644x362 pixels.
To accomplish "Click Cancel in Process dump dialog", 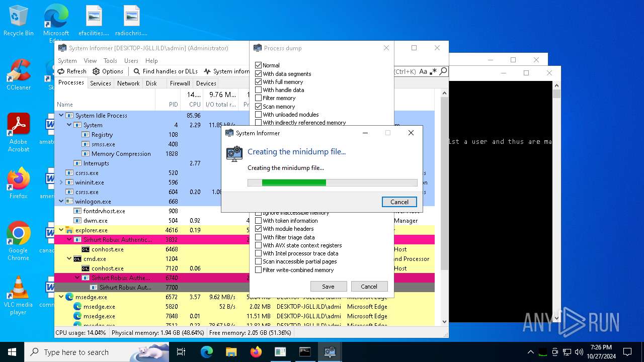I will (x=369, y=286).
